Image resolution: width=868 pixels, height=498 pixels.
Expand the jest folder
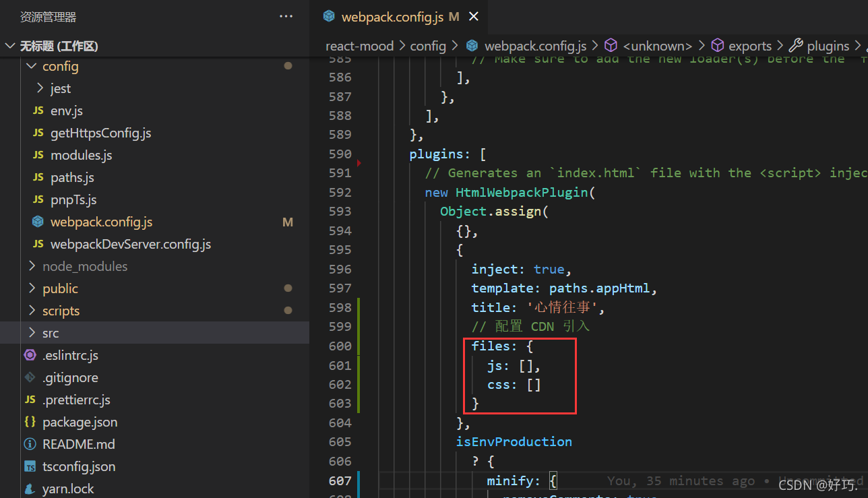39,88
